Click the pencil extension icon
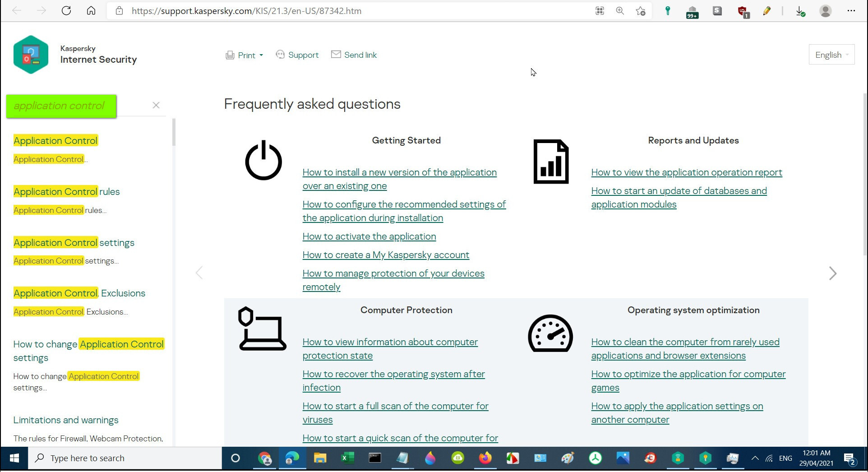Image resolution: width=868 pixels, height=472 pixels. (766, 11)
